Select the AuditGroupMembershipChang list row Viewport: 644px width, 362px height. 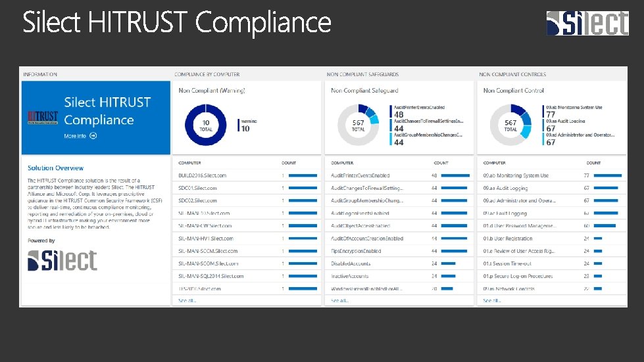[399, 200]
